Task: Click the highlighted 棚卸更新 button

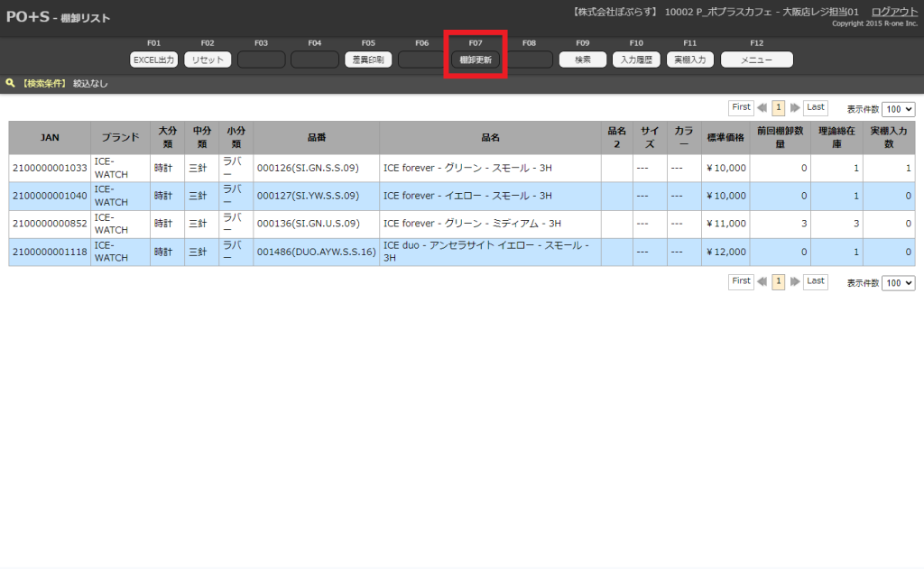Action: [476, 60]
